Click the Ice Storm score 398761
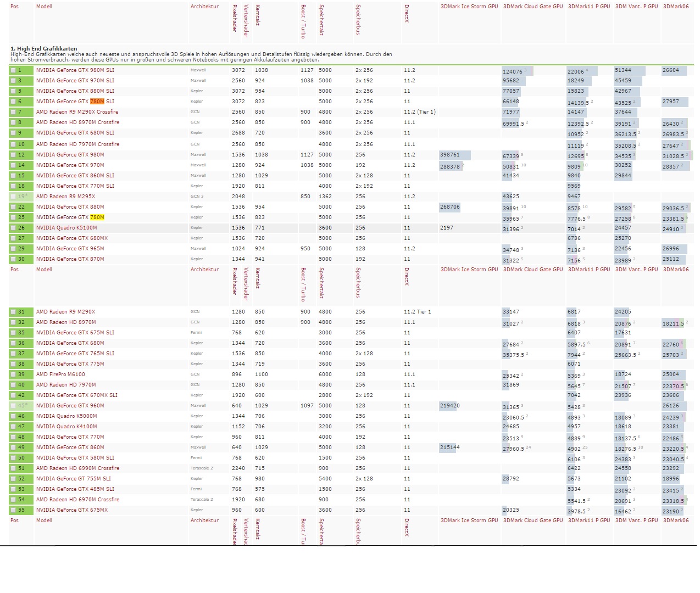 pos(450,155)
